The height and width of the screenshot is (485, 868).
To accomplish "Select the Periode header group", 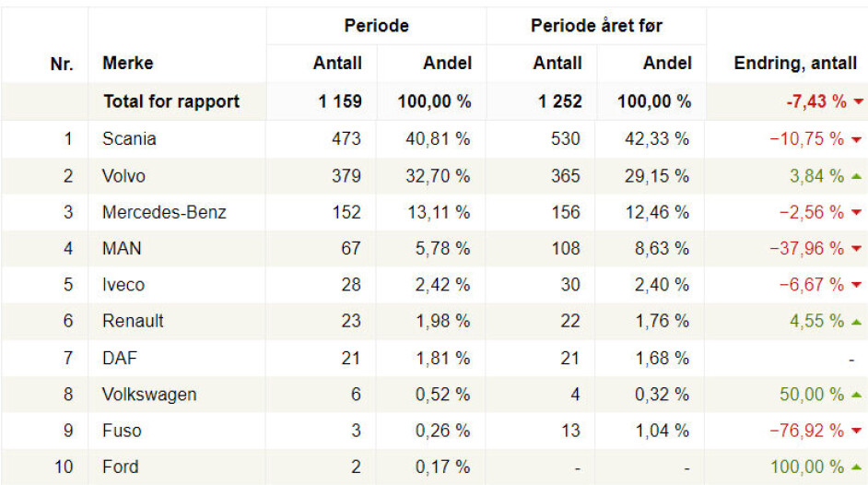I will coord(376,26).
